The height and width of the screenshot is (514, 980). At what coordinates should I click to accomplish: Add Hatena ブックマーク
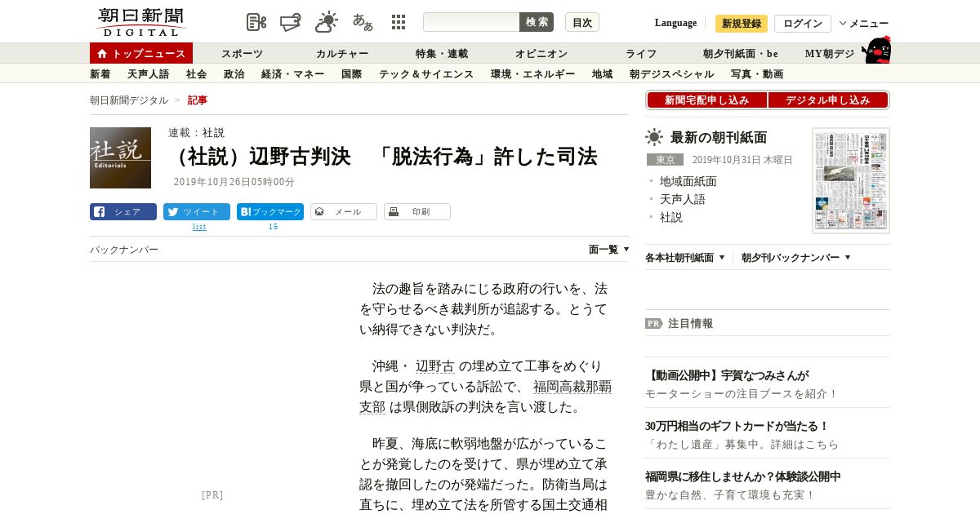coord(270,211)
